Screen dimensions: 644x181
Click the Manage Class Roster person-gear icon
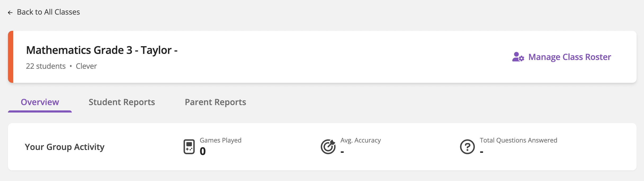518,57
